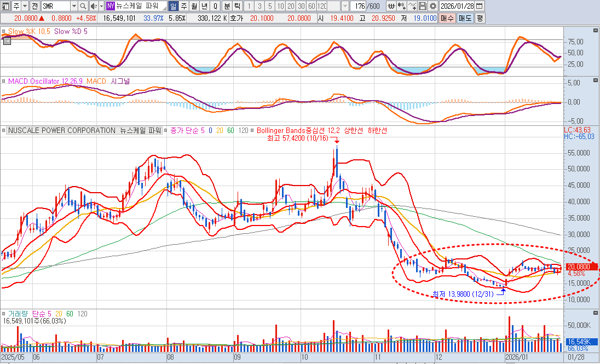
Task: Click the speaker sound icon
Action: click(93, 6)
